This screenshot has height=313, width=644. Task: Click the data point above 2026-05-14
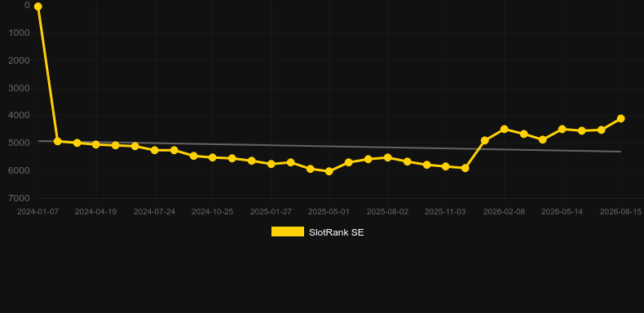point(562,129)
